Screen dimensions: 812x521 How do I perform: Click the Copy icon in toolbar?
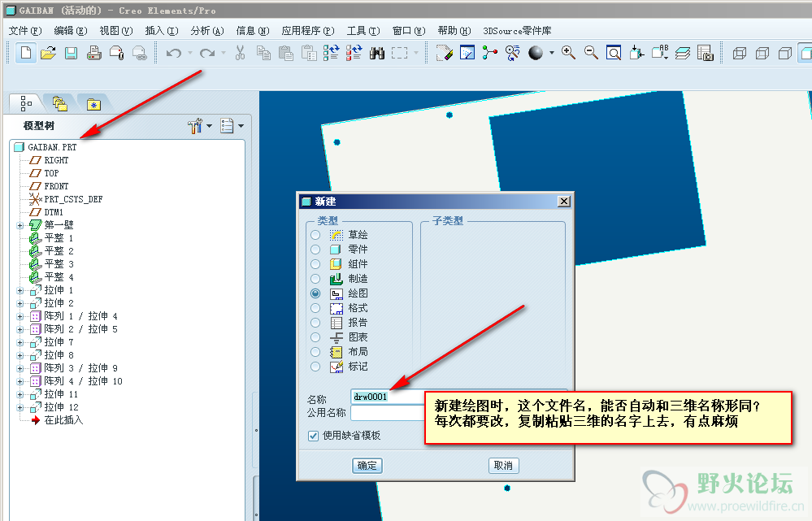pos(263,53)
